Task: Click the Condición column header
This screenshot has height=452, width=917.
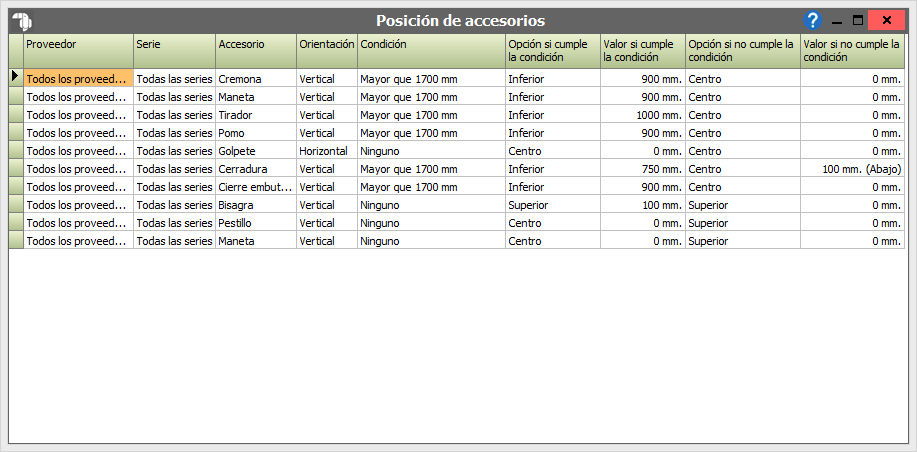Action: [432, 51]
